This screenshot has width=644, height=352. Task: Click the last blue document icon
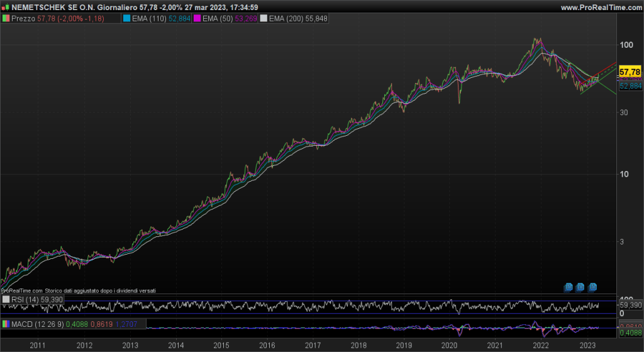coord(592,287)
